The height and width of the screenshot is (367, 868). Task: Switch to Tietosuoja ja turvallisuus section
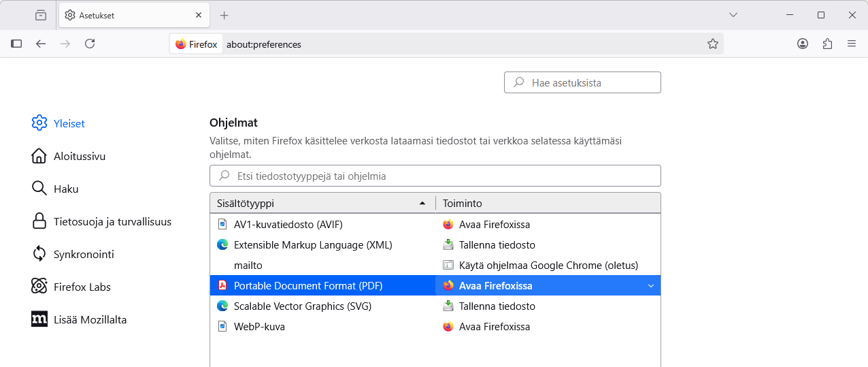point(112,222)
